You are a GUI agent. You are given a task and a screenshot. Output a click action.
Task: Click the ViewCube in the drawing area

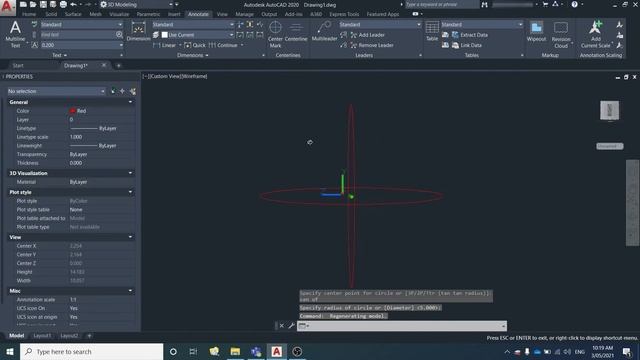[609, 110]
